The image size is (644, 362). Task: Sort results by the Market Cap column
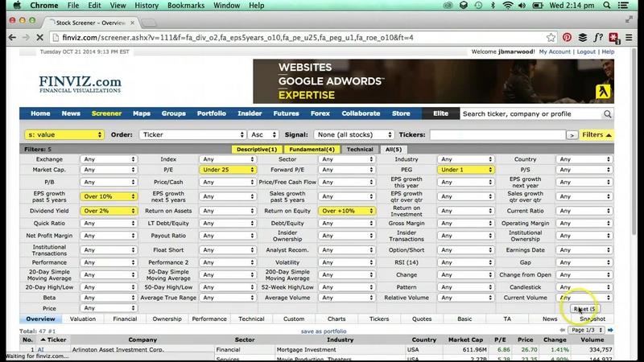pyautogui.click(x=465, y=339)
